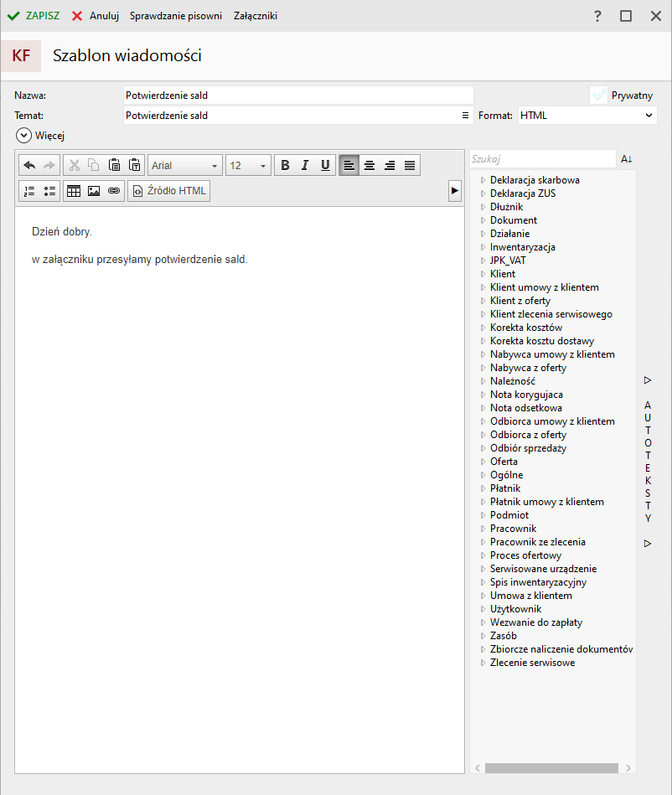Select Umowa z klientem in tree

pyautogui.click(x=531, y=596)
